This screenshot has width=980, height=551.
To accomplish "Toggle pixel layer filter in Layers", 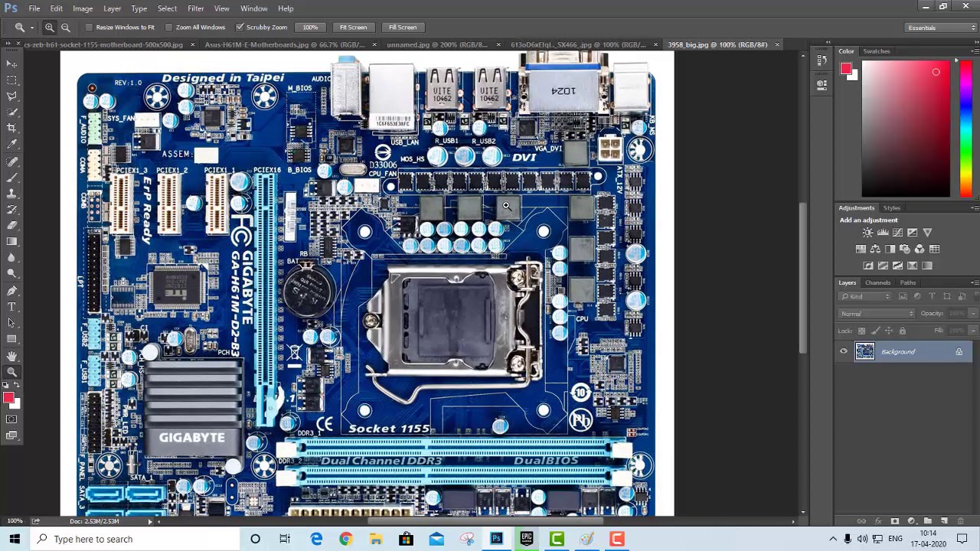I will 903,296.
